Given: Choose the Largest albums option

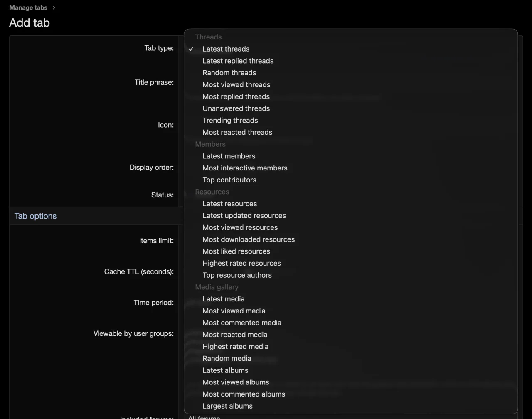Looking at the screenshot, I should point(227,406).
